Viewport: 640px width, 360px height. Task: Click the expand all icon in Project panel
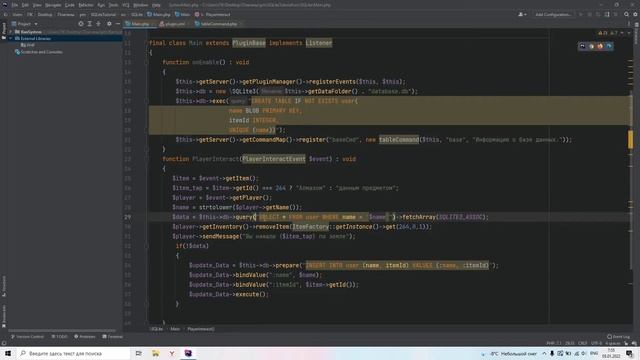coord(89,24)
